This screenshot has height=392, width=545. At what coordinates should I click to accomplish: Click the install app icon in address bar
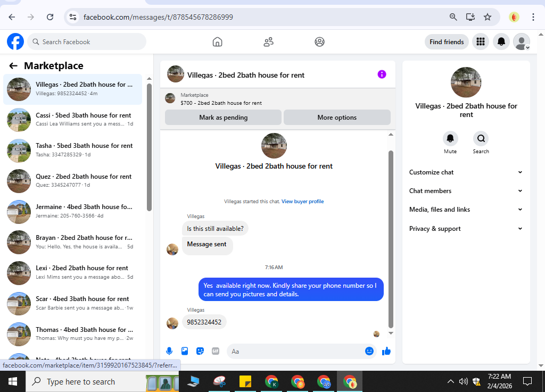[x=470, y=17]
